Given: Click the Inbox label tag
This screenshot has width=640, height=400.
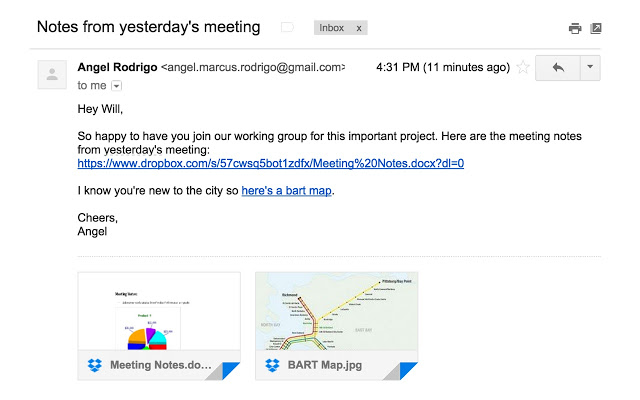Looking at the screenshot, I should [x=331, y=28].
